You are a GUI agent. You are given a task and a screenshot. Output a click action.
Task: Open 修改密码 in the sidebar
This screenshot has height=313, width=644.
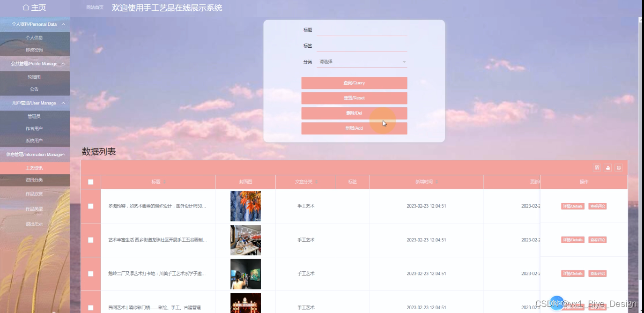click(x=35, y=50)
